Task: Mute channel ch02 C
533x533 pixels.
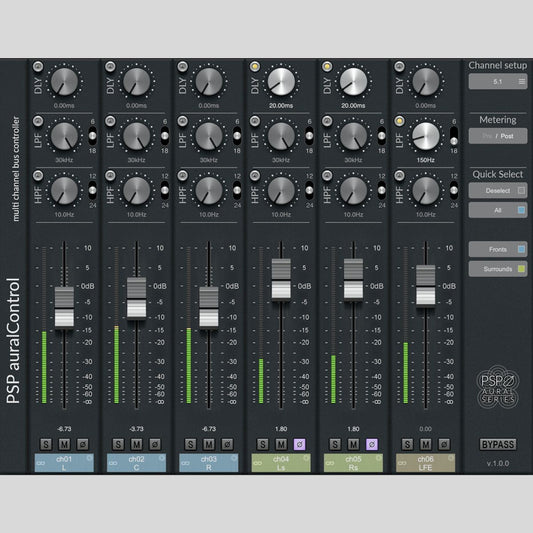Action: point(136,444)
